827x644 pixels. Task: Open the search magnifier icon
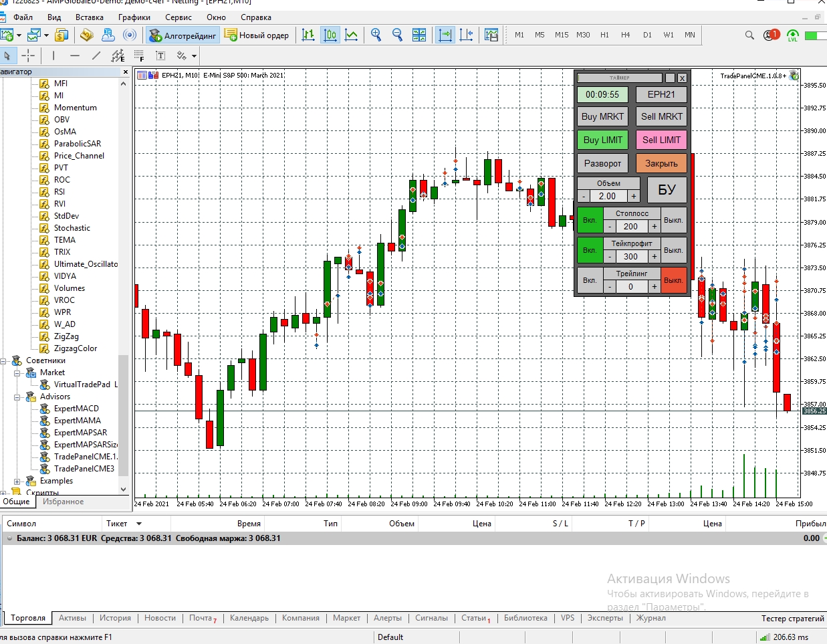749,35
